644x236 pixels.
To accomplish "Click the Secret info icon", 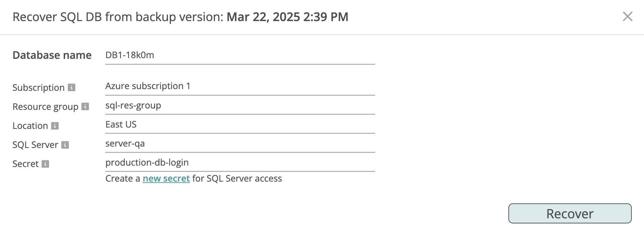I will (45, 164).
